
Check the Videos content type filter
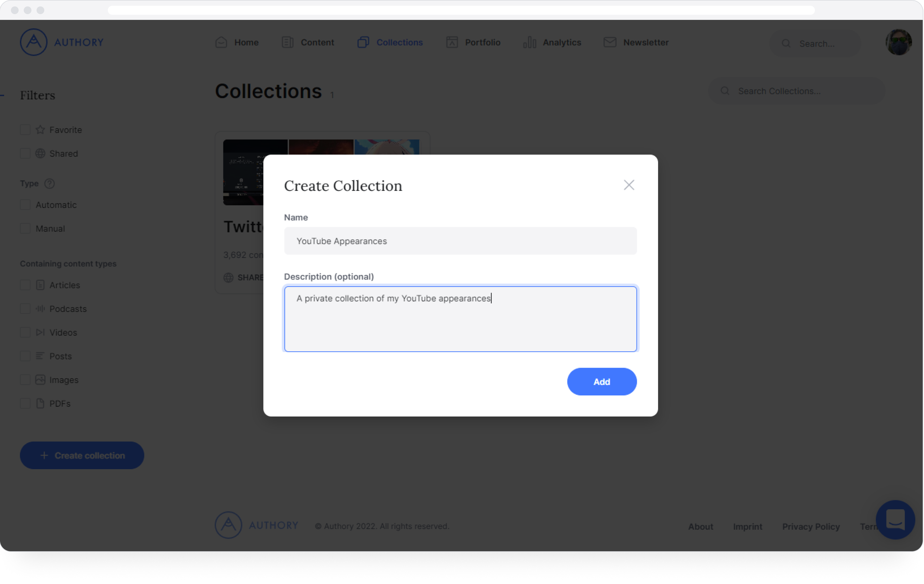tap(25, 332)
